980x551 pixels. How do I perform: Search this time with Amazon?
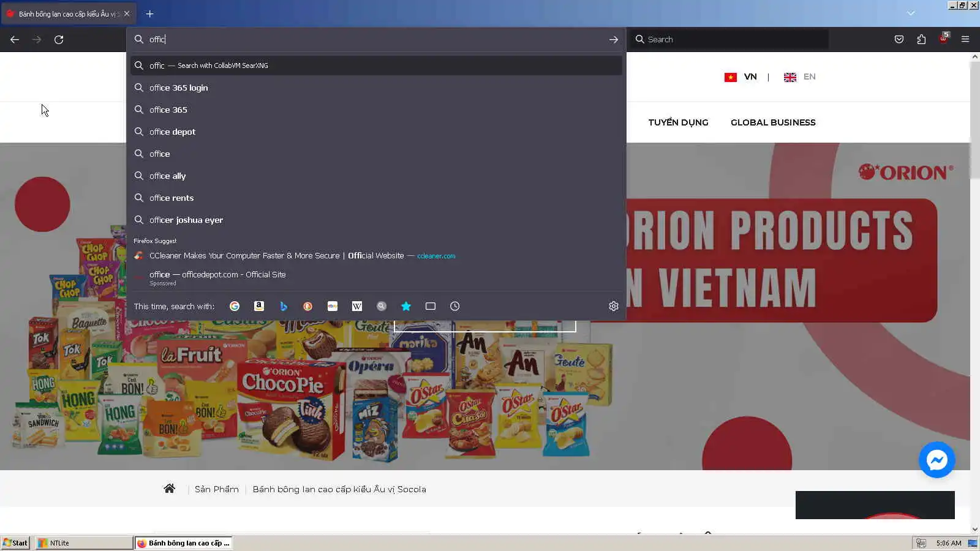coord(259,306)
